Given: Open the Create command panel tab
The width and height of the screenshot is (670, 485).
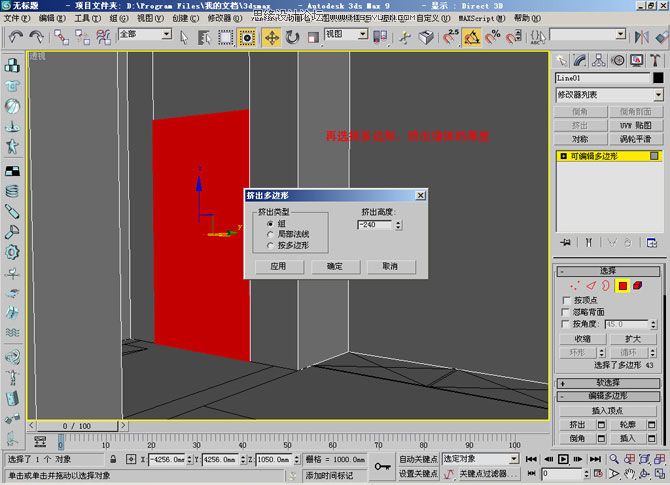Looking at the screenshot, I should (x=561, y=61).
